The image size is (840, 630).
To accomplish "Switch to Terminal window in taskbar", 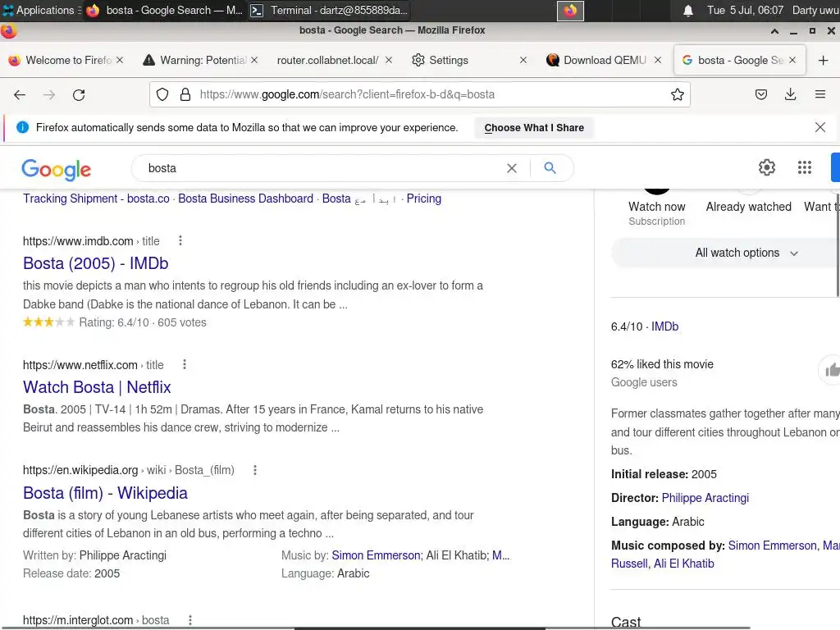I will pyautogui.click(x=329, y=10).
